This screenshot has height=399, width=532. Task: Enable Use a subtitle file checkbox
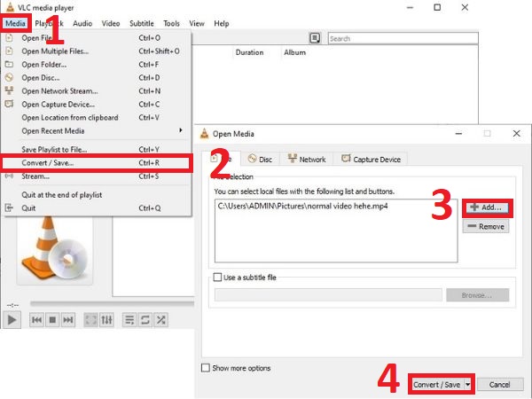pyautogui.click(x=217, y=278)
